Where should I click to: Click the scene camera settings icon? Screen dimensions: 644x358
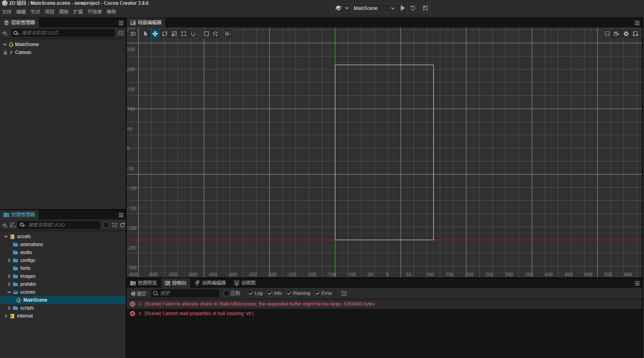[x=616, y=34]
